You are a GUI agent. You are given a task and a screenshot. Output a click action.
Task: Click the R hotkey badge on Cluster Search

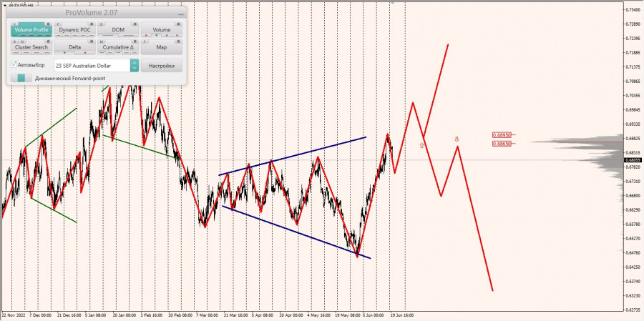pos(15,41)
